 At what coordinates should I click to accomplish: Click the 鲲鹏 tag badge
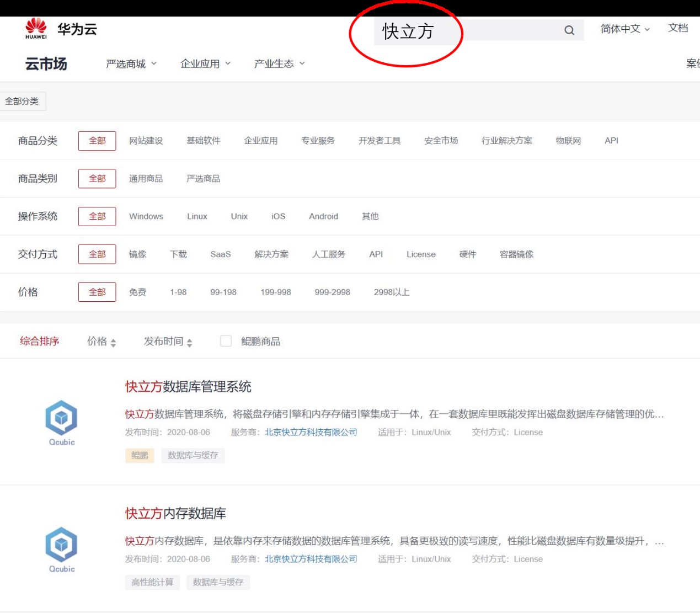[140, 455]
